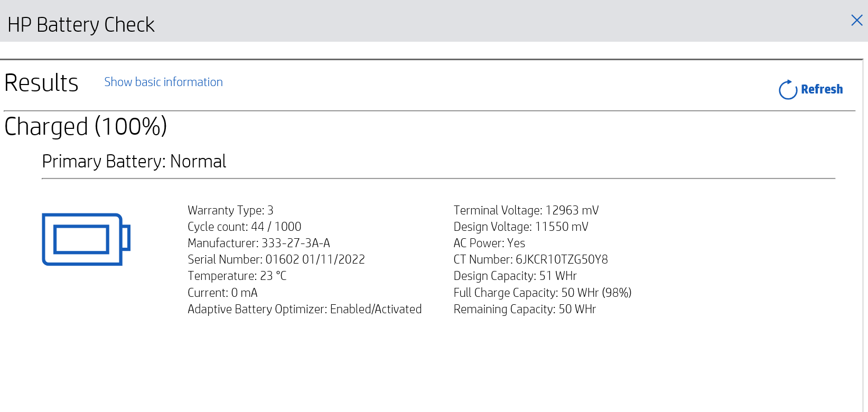
Task: Select the Temperature reading 23 °C
Action: (236, 276)
